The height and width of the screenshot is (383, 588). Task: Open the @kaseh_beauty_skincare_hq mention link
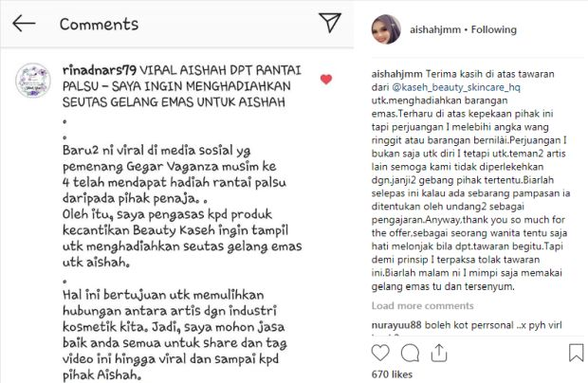pos(456,87)
